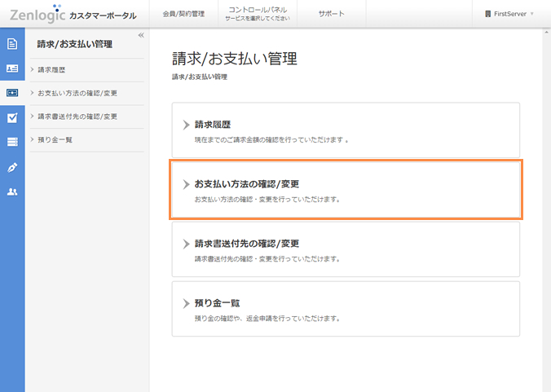This screenshot has width=551, height=392.
Task: Collapse the side panel with double-chevron
Action: (x=141, y=35)
